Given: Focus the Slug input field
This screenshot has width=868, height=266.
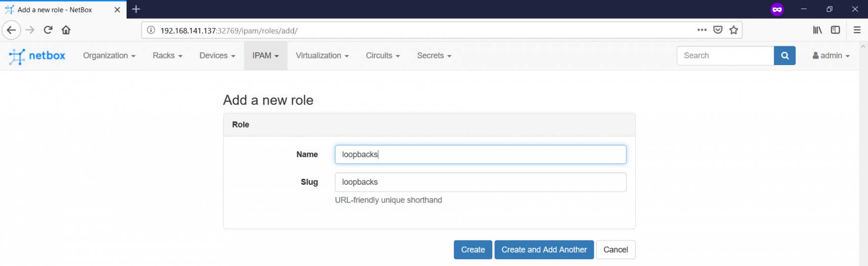Looking at the screenshot, I should (x=480, y=182).
